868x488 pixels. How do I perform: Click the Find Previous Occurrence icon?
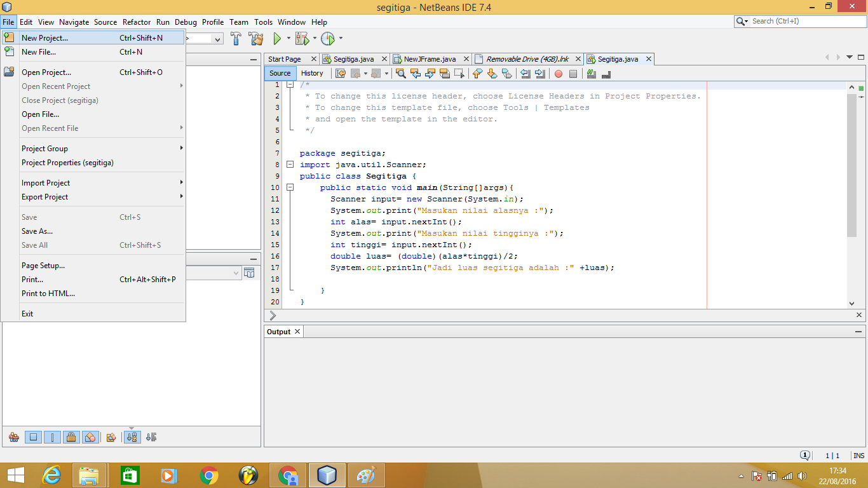tap(416, 74)
